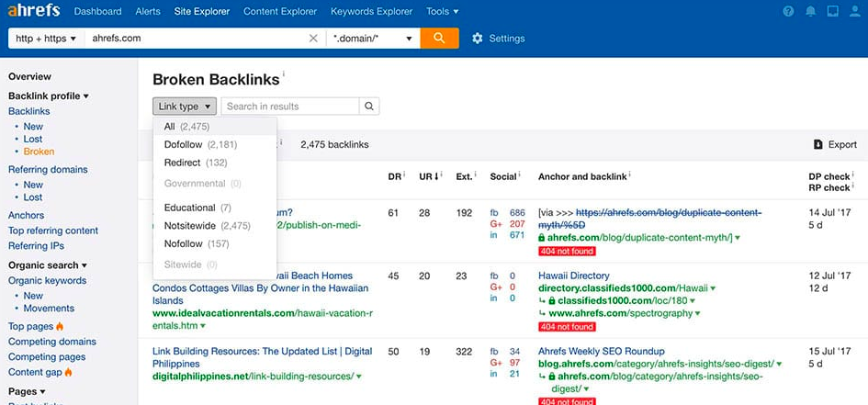Viewport: 868px width, 405px height.
Task: Open the Referring domains sidebar link
Action: 48,169
